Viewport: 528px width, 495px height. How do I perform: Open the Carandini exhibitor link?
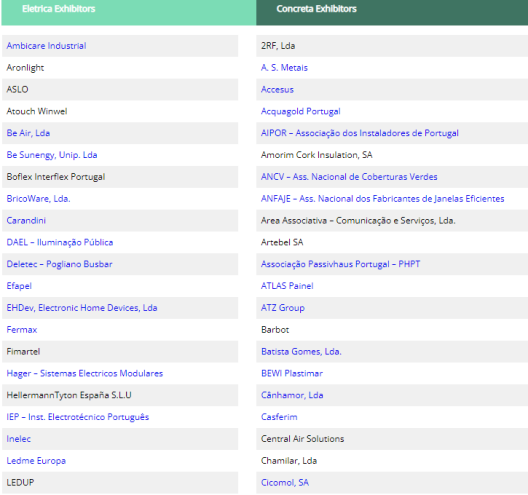pos(26,221)
